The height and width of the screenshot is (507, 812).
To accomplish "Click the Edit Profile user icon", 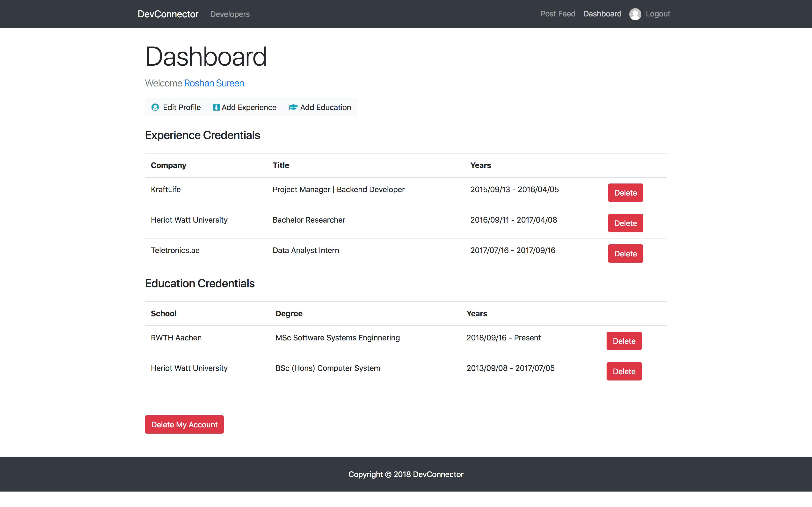I will (155, 107).
